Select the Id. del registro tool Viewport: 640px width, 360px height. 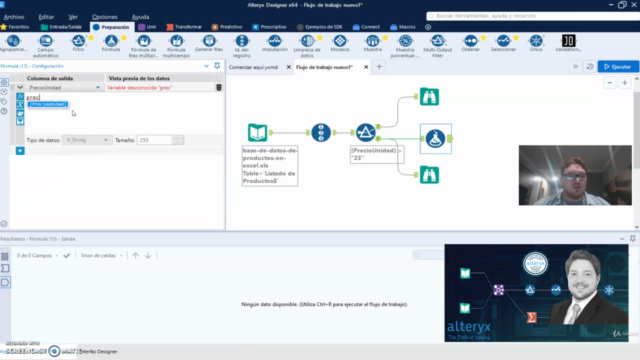(242, 46)
